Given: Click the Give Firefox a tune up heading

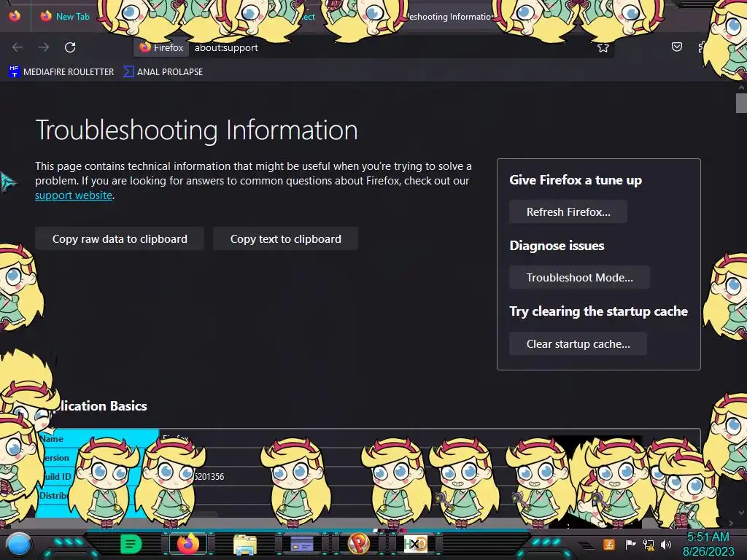Looking at the screenshot, I should point(576,180).
